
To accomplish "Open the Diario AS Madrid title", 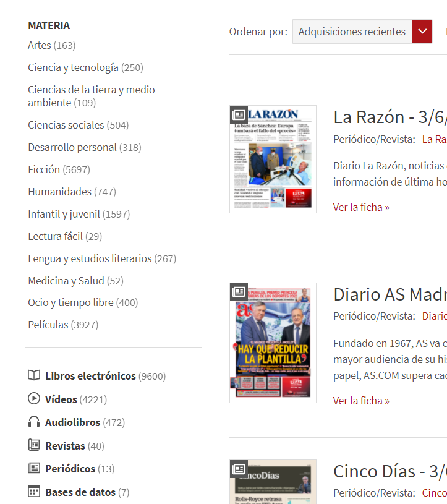I will click(390, 294).
